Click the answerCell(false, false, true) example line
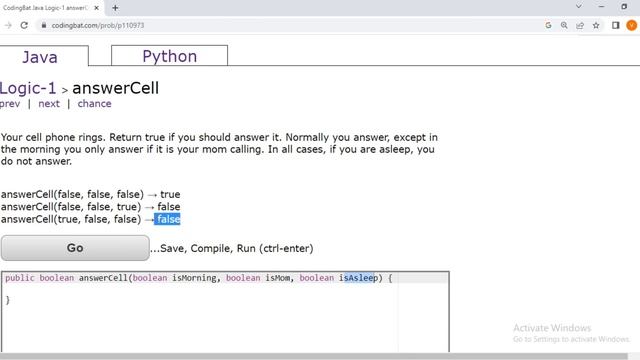640x360 pixels. pos(91,207)
